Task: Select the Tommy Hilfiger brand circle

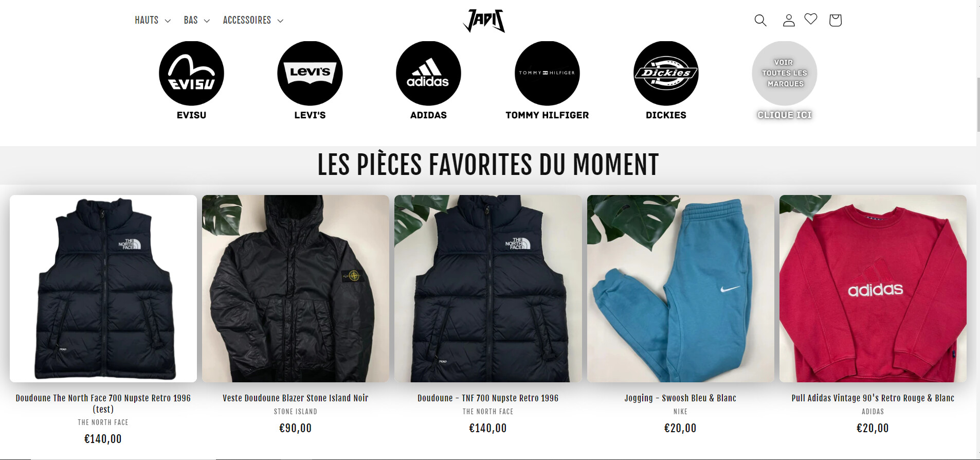Action: point(547,73)
